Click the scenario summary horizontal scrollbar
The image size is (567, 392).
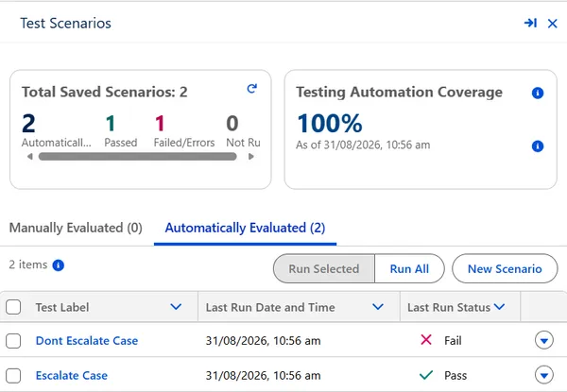pos(137,157)
